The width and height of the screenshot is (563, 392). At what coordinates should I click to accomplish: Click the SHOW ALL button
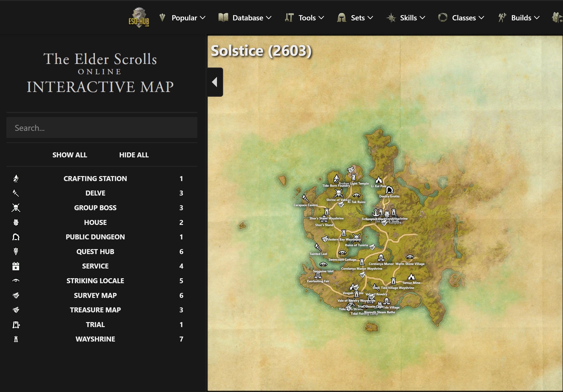point(70,155)
